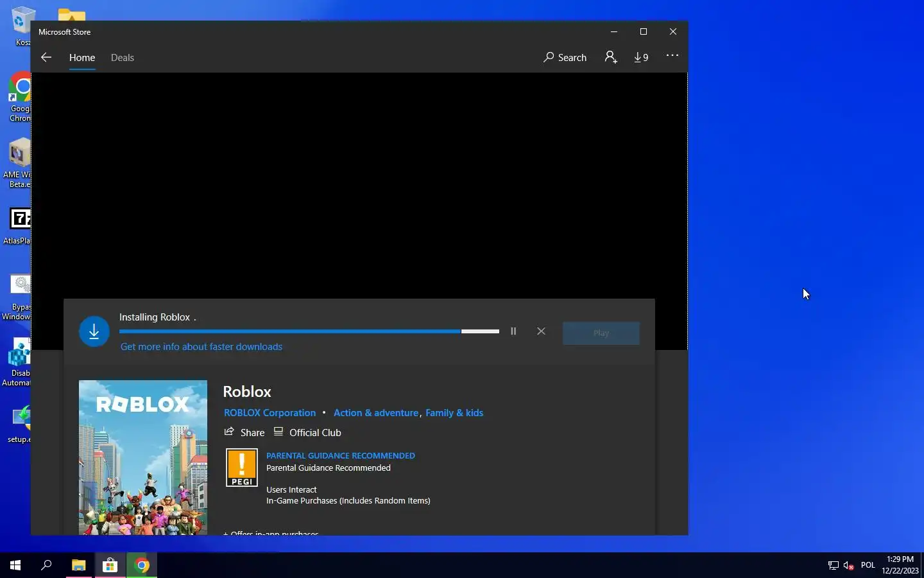Open taskbar search magnifier
Viewport: 924px width, 578px height.
tap(46, 565)
